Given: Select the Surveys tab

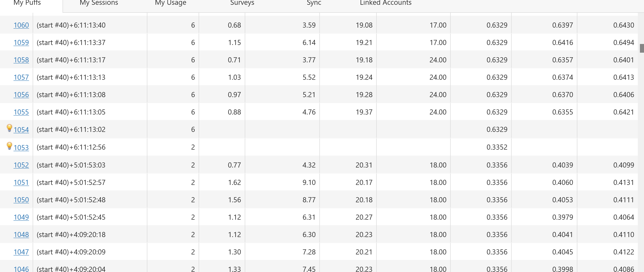Looking at the screenshot, I should click(242, 3).
